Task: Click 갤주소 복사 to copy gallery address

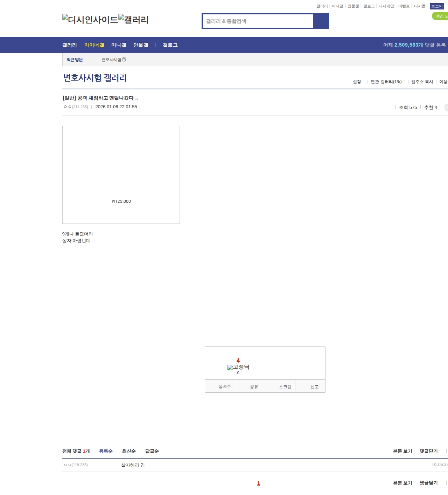Action: (x=422, y=82)
